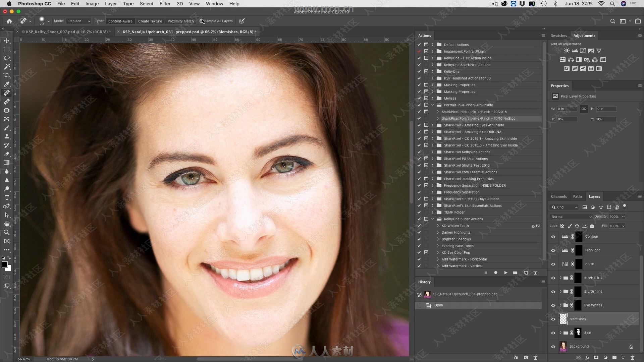The width and height of the screenshot is (644, 362).
Task: Click the Zoom tool icon
Action: 7,231
